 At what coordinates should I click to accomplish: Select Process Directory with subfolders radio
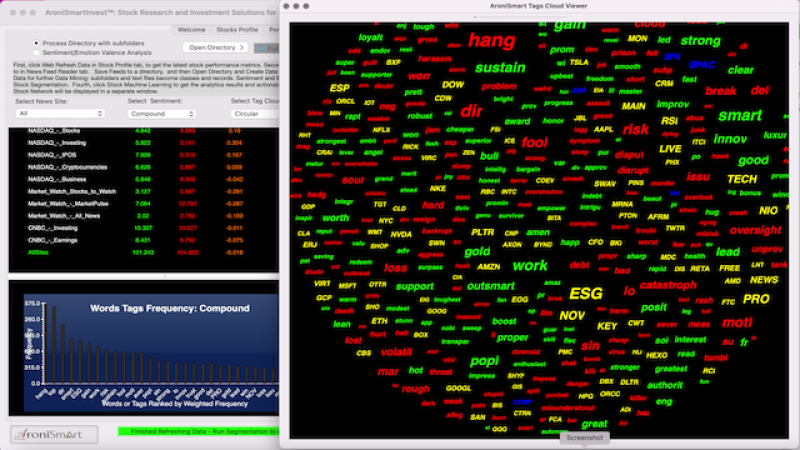pos(36,43)
